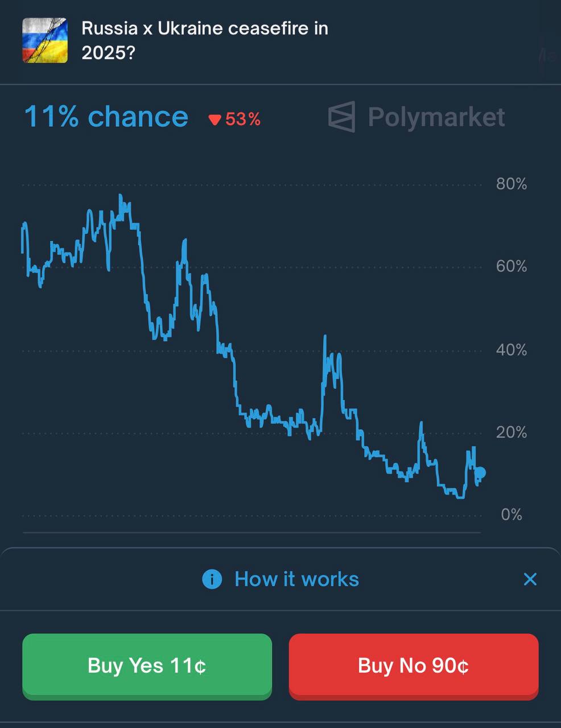Click the 80% axis label
Image resolution: width=561 pixels, height=728 pixels.
tap(511, 184)
